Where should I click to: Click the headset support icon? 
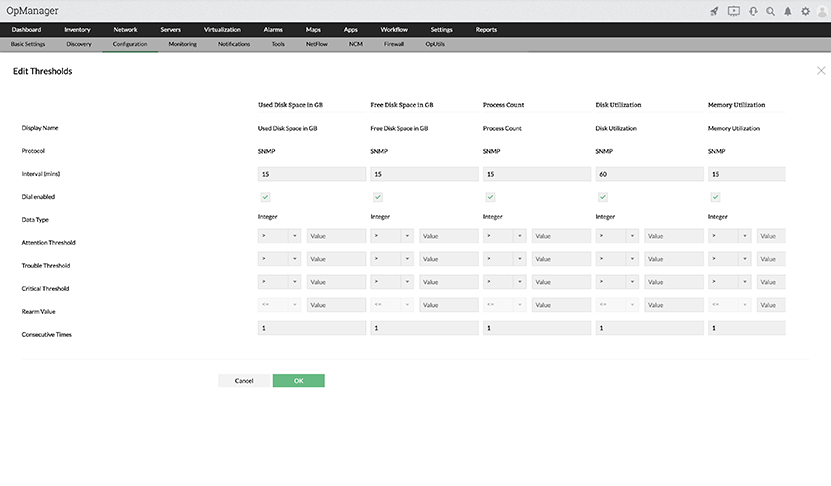tap(752, 11)
